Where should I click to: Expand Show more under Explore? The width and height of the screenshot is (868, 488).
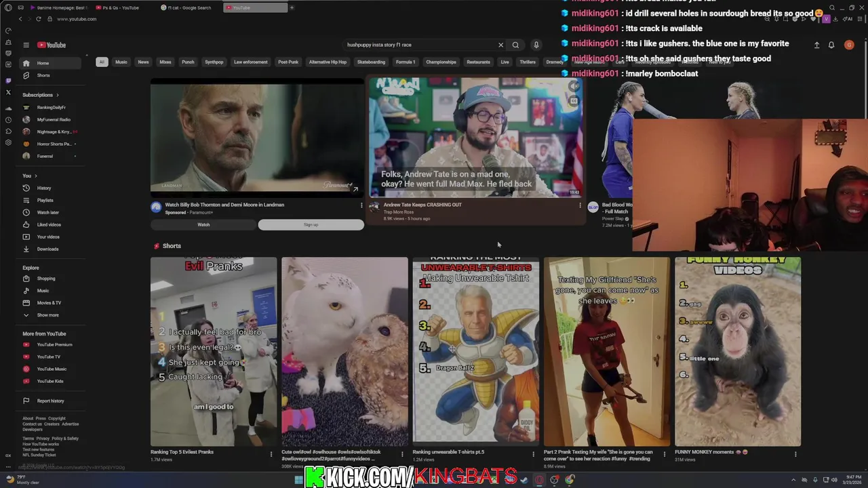pyautogui.click(x=52, y=315)
